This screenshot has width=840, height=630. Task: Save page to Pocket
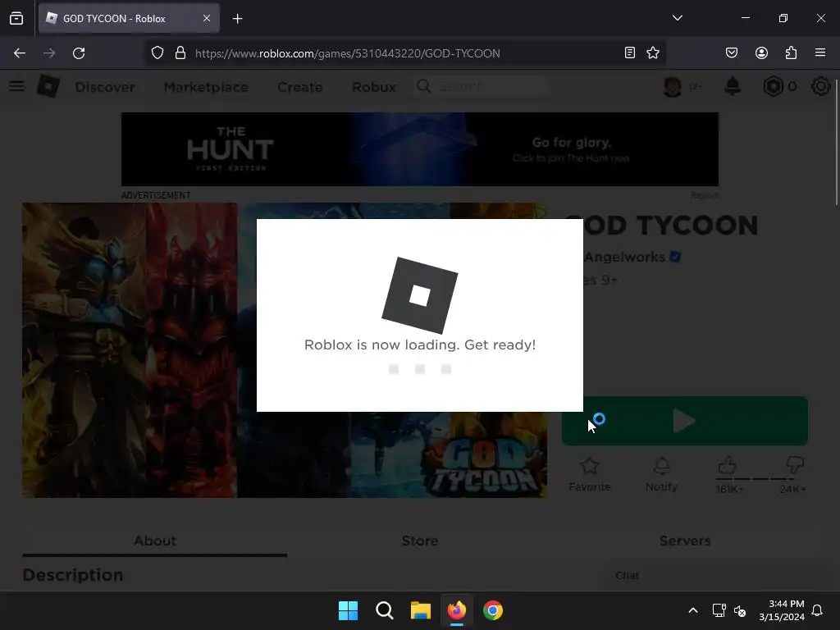(732, 52)
